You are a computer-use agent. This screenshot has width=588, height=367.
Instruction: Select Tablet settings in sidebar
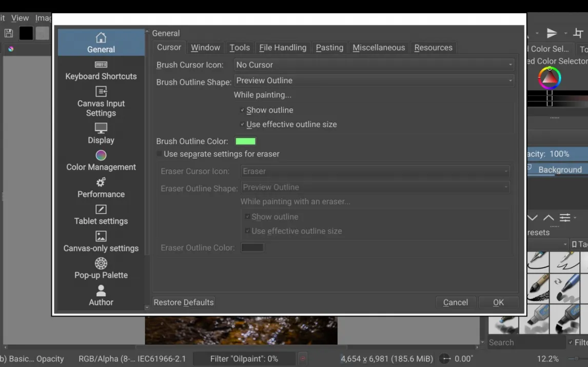point(101,215)
